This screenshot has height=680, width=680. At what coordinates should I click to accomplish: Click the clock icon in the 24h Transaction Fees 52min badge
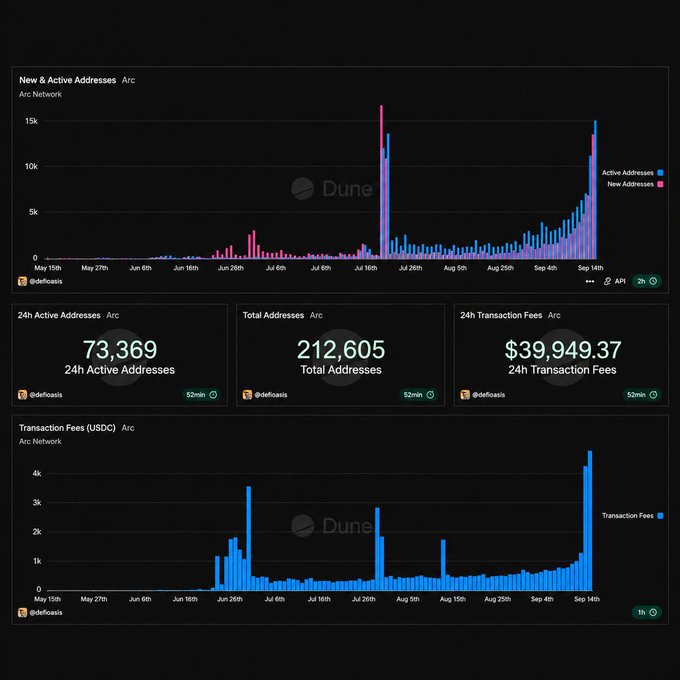click(654, 395)
